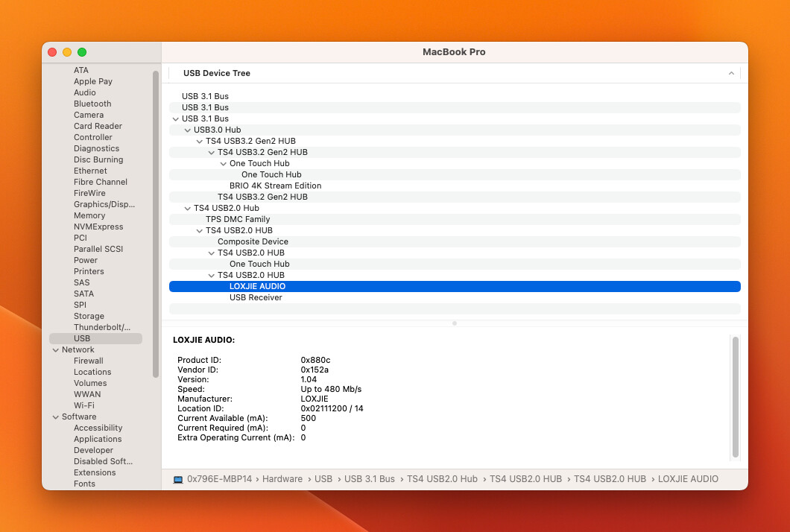Collapse the Software section in the sidebar
Viewport: 790px width, 532px height.
(x=56, y=417)
